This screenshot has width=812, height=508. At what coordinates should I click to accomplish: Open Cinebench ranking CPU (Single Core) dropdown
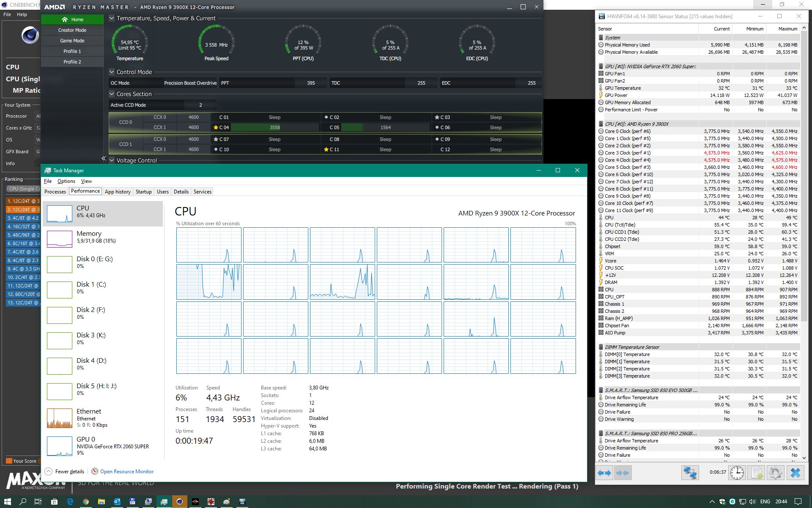pos(23,189)
